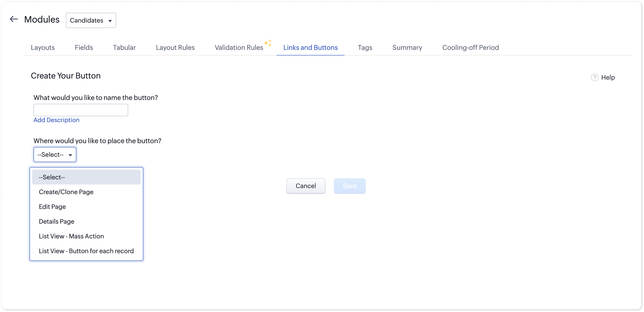Switch to the Tags tab
Image resolution: width=644 pixels, height=312 pixels.
[365, 48]
